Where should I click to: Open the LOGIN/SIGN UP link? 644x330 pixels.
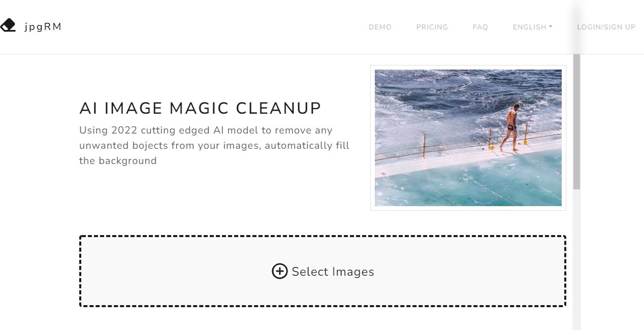606,27
